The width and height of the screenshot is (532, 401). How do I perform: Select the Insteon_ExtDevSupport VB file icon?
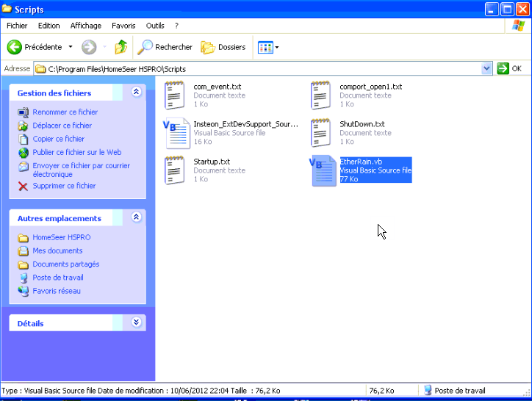pos(176,133)
